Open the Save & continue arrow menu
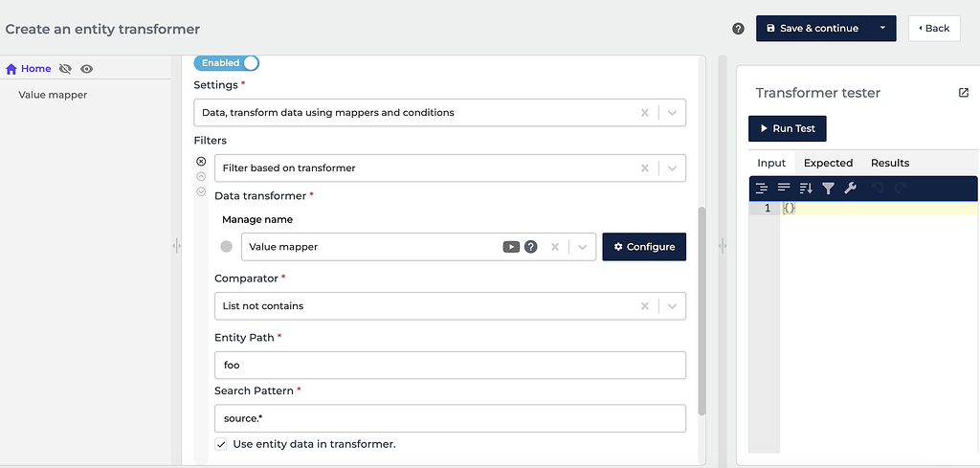 pyautogui.click(x=882, y=29)
